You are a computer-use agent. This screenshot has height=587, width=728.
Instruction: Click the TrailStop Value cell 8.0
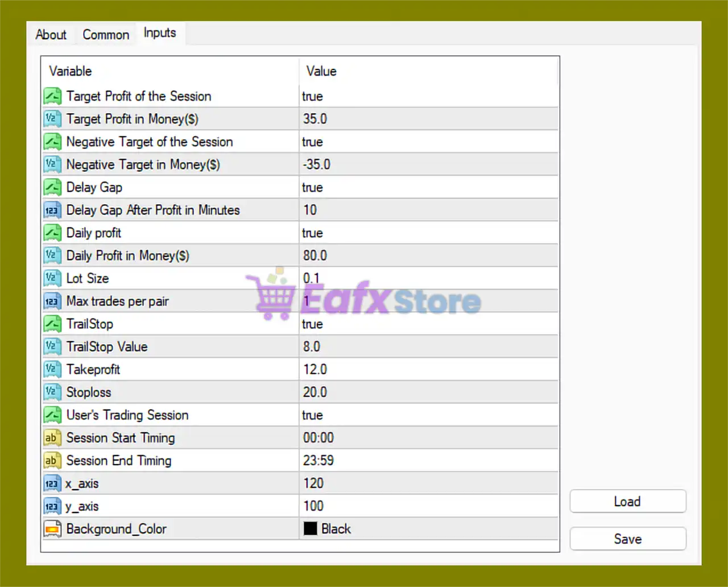point(312,346)
